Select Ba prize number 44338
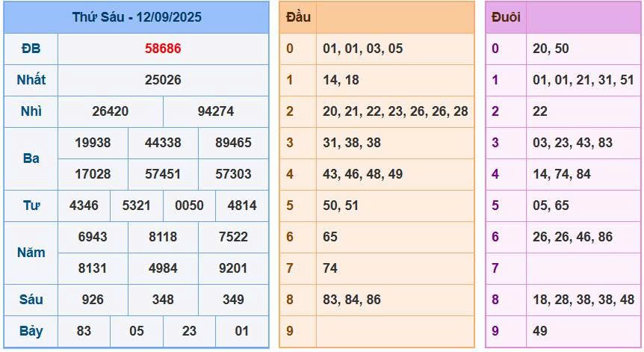Viewport: 644px width, 352px height. tap(163, 143)
